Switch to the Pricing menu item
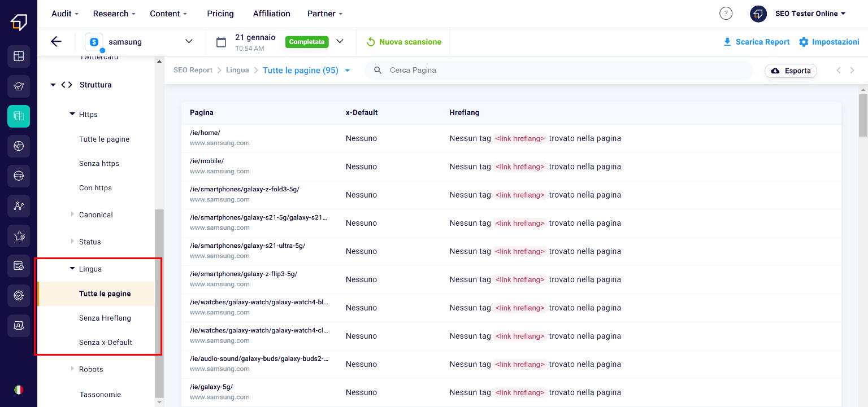 pyautogui.click(x=220, y=14)
